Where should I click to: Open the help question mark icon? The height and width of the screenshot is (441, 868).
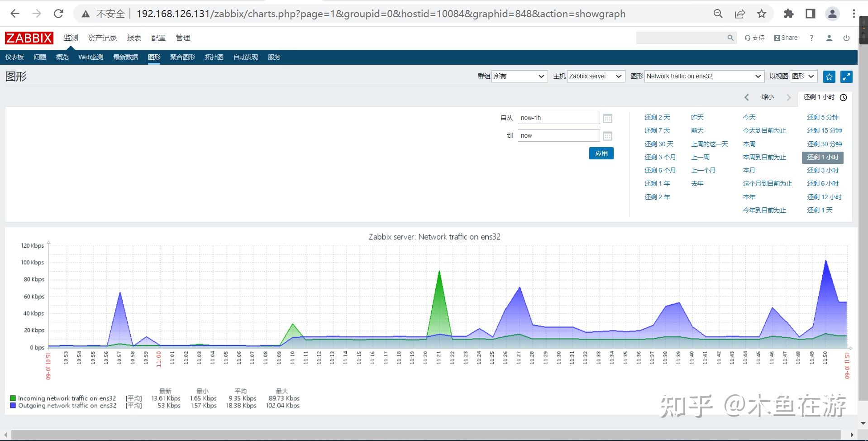coord(811,38)
